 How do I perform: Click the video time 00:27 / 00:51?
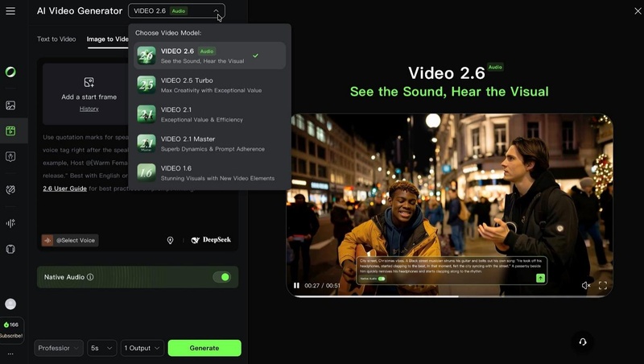pos(323,286)
